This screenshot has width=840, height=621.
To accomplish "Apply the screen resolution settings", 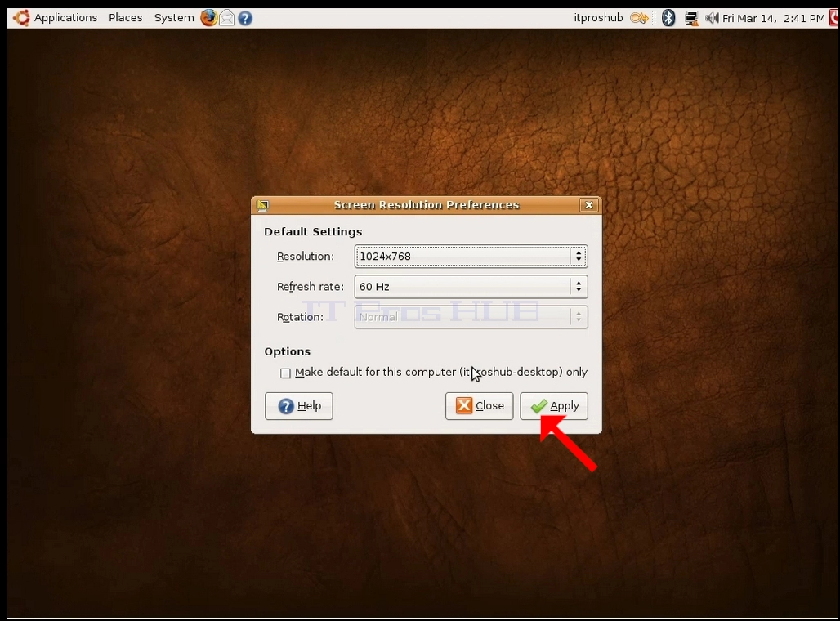I will [554, 406].
